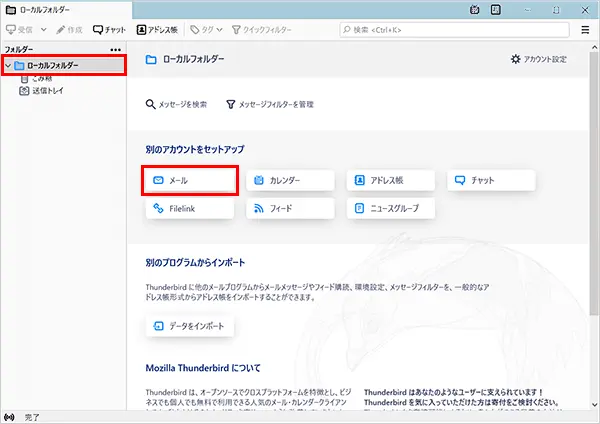
Task: Click the 作成 (Write) toolbar button
Action: [69, 30]
